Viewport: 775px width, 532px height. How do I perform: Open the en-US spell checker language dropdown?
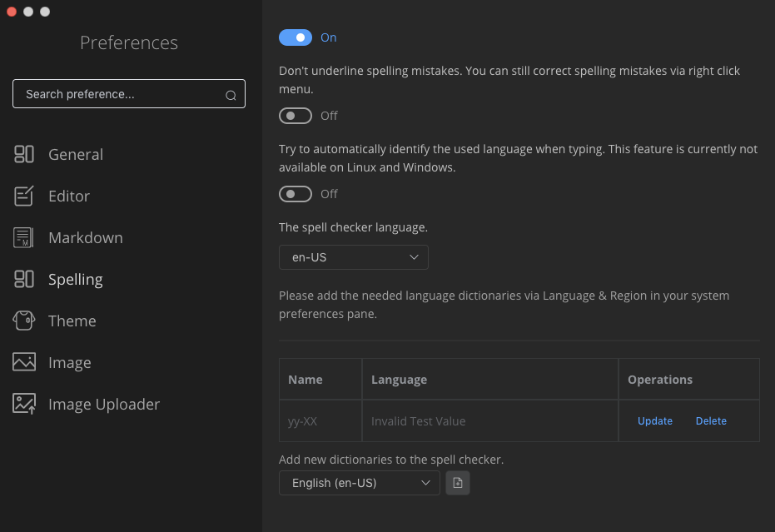tap(354, 257)
